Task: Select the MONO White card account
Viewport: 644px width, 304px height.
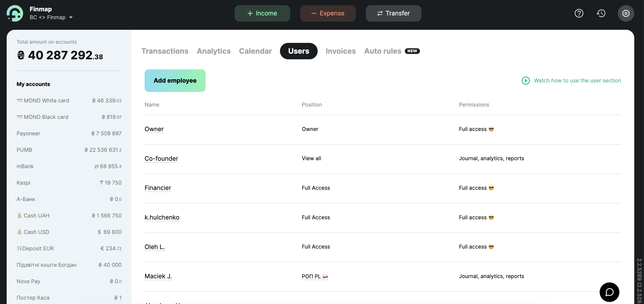Action: pyautogui.click(x=69, y=101)
